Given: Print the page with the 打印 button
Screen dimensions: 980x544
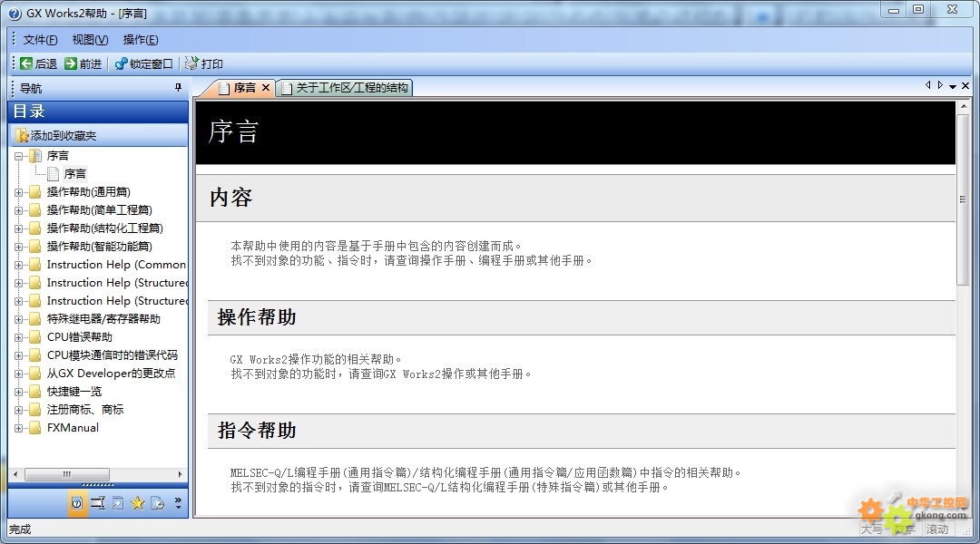Looking at the screenshot, I should tap(204, 63).
